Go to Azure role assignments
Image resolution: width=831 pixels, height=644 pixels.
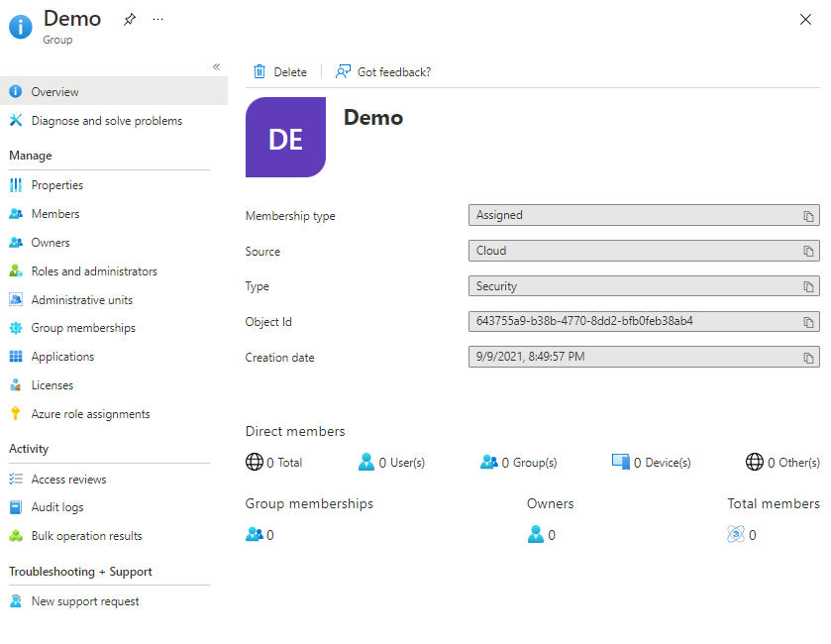pyautogui.click(x=90, y=414)
